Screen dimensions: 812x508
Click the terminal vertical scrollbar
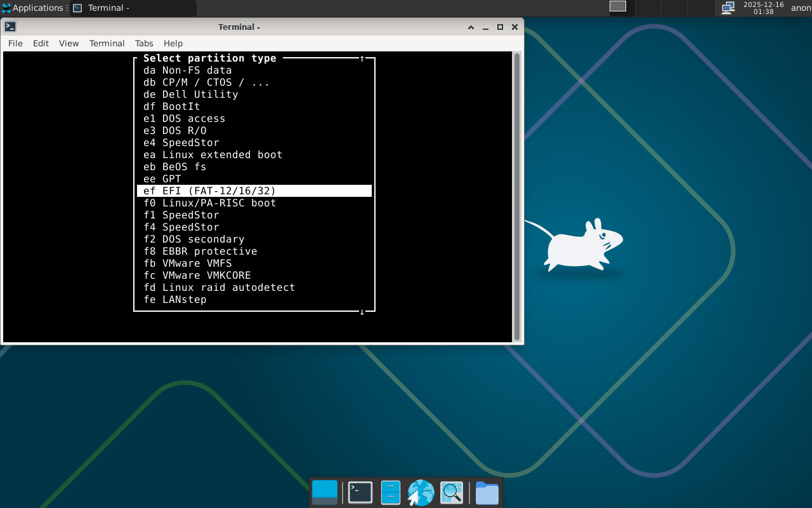pyautogui.click(x=517, y=197)
